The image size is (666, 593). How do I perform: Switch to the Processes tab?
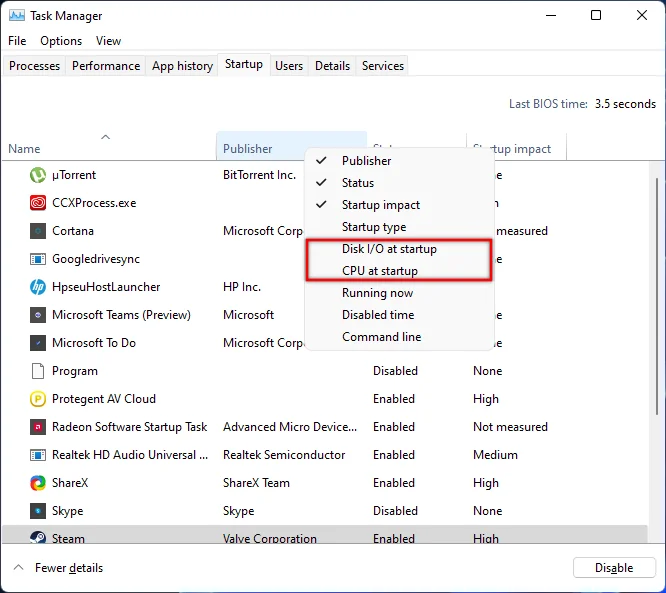(x=34, y=66)
